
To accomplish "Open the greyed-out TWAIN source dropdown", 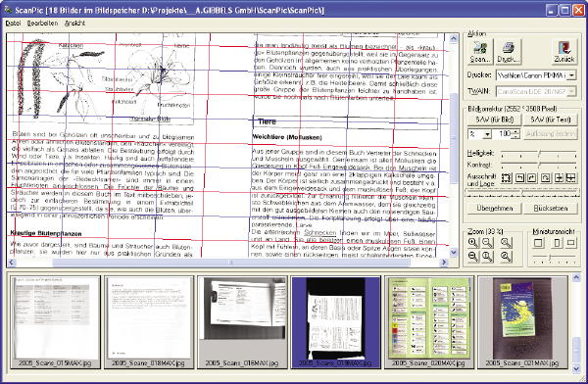I will tap(571, 91).
